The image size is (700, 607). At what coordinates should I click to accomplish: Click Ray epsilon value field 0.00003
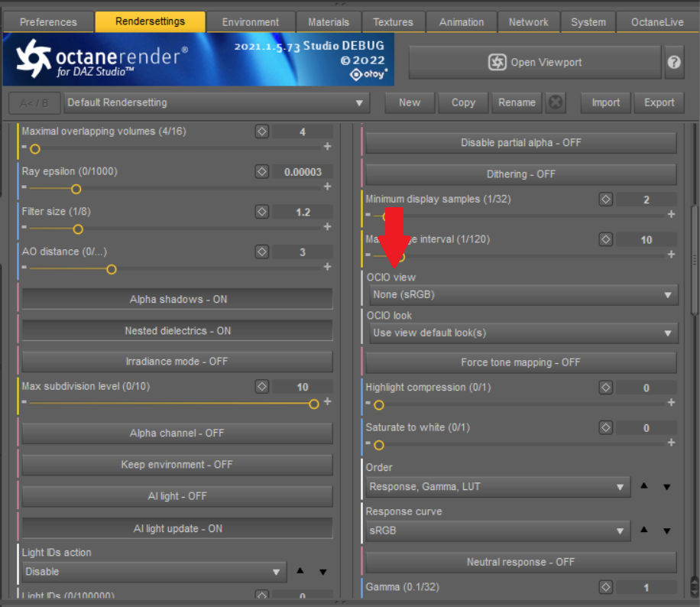click(303, 172)
